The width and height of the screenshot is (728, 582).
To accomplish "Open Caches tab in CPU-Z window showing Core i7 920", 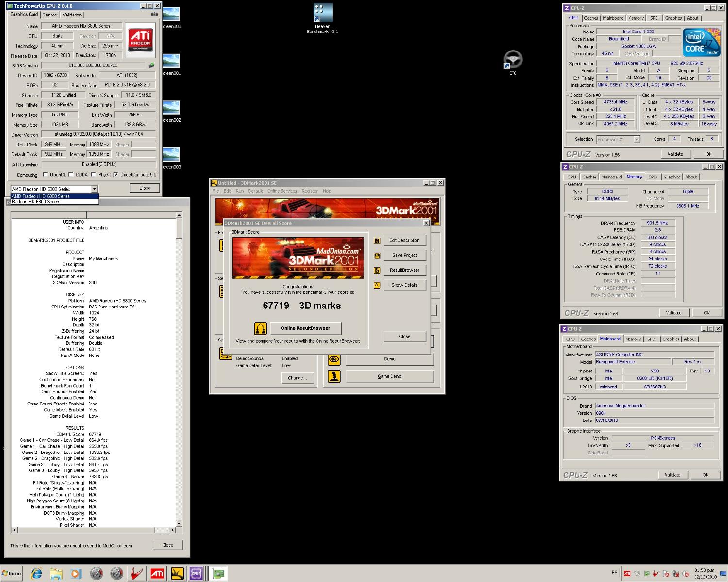I will pos(591,18).
